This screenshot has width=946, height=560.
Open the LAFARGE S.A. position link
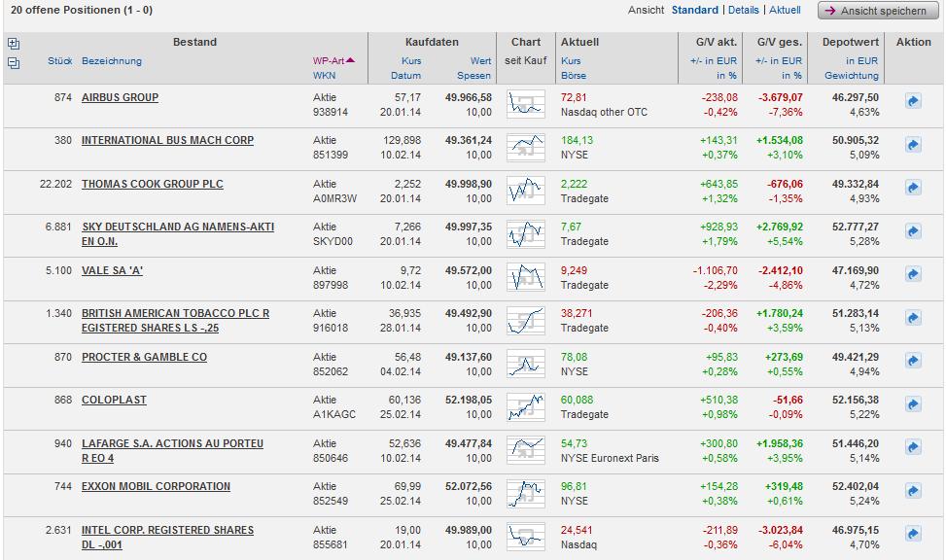click(172, 444)
